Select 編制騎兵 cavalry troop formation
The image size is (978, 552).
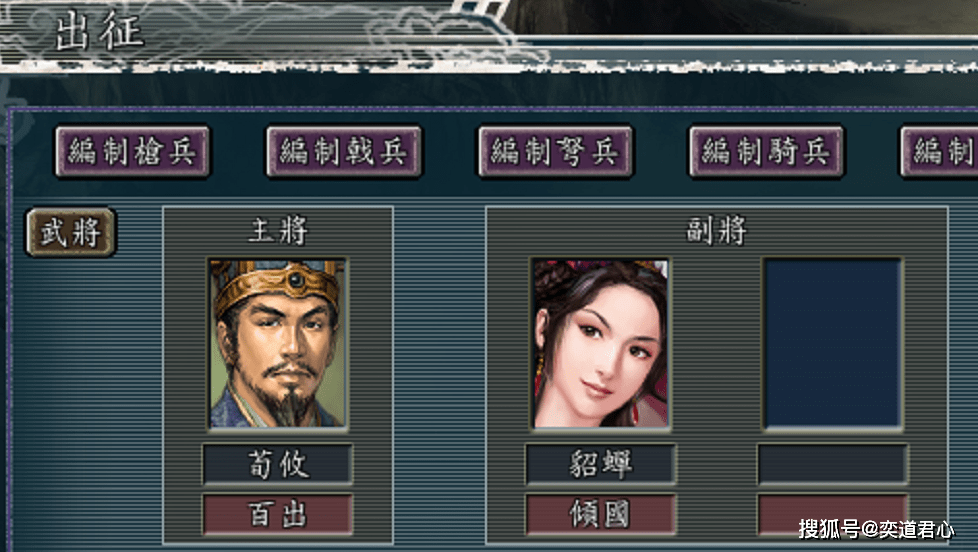coord(767,152)
